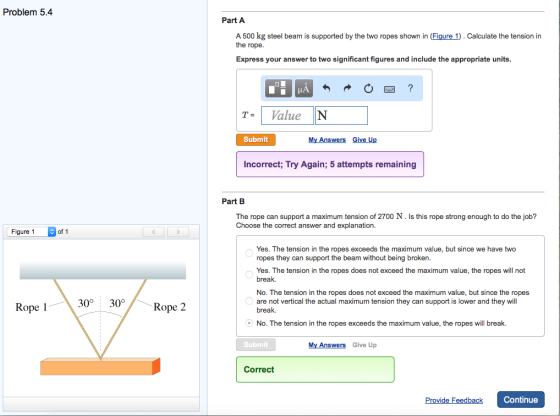
Task: Click the units field containing N
Action: click(x=341, y=115)
